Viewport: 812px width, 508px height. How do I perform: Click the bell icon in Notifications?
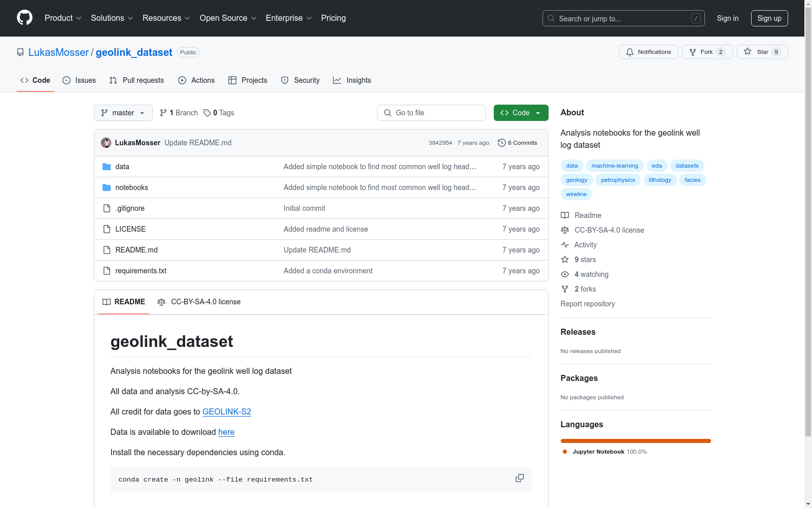(630, 52)
